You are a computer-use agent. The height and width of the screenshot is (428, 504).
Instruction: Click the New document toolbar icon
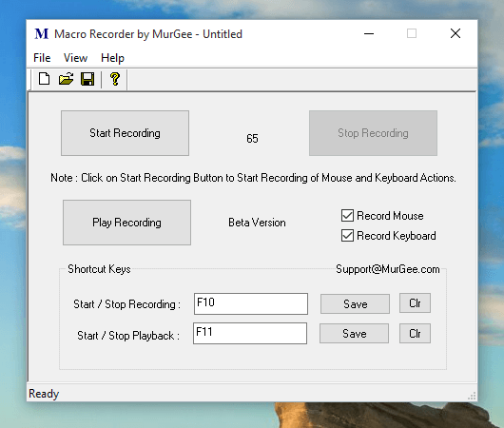44,79
